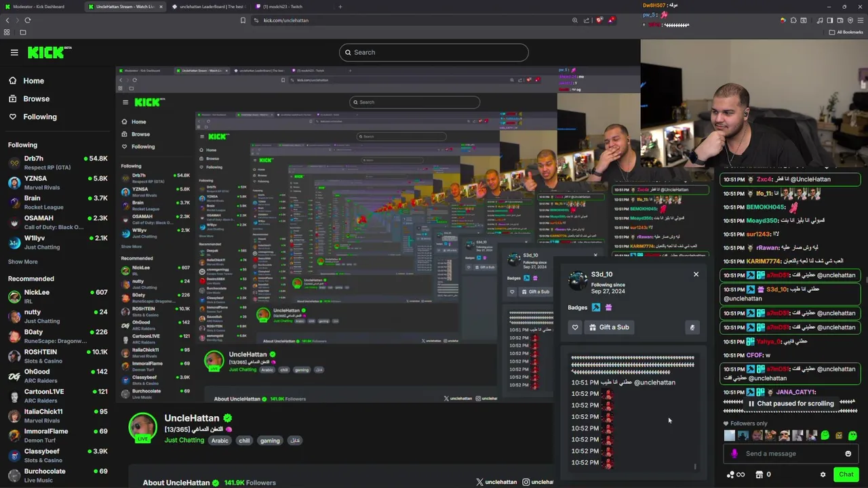Select the gaming stream tag
This screenshot has width=868, height=488.
pyautogui.click(x=270, y=441)
